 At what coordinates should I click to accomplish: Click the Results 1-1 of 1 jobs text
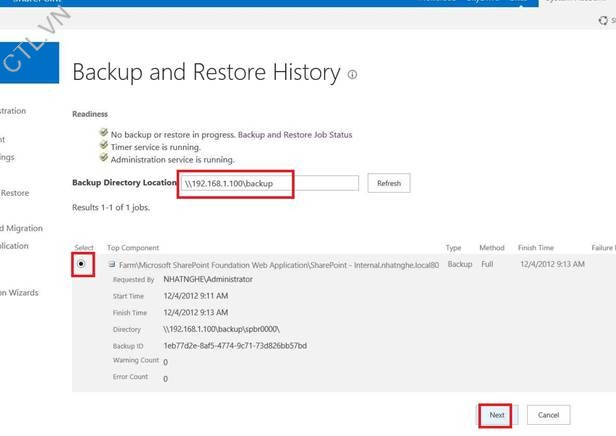click(x=111, y=207)
